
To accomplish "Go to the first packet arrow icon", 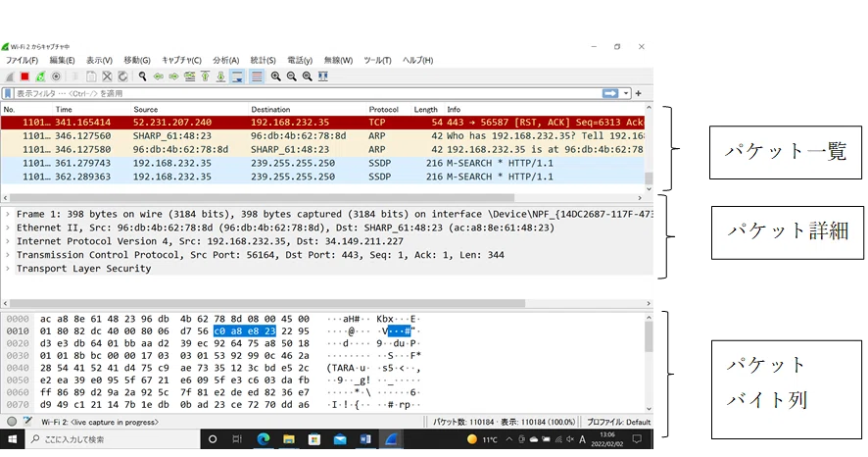I will (x=206, y=76).
